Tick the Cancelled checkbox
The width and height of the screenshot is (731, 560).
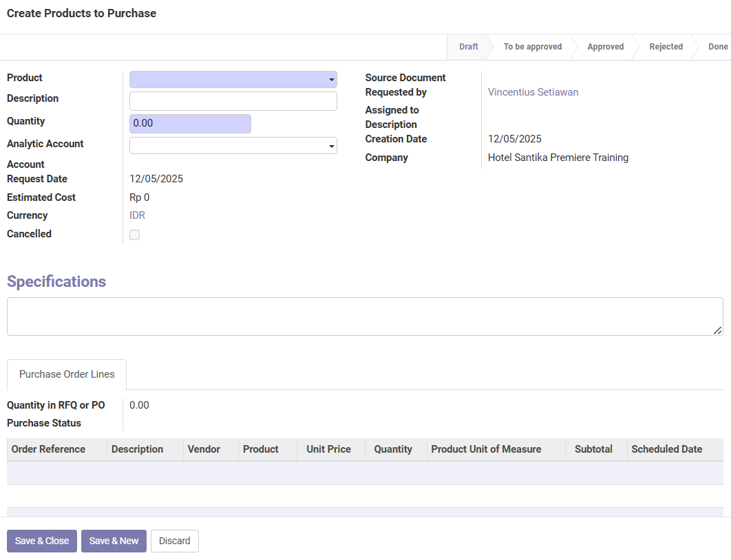point(135,235)
